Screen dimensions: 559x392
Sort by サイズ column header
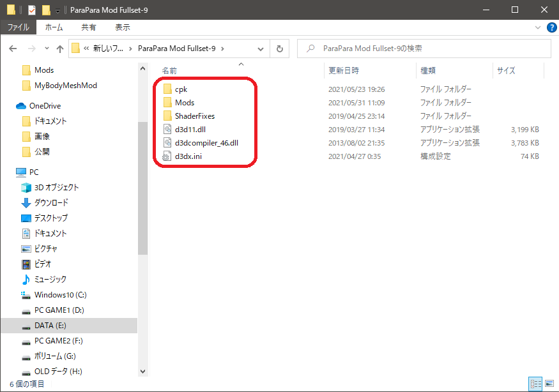(x=506, y=71)
